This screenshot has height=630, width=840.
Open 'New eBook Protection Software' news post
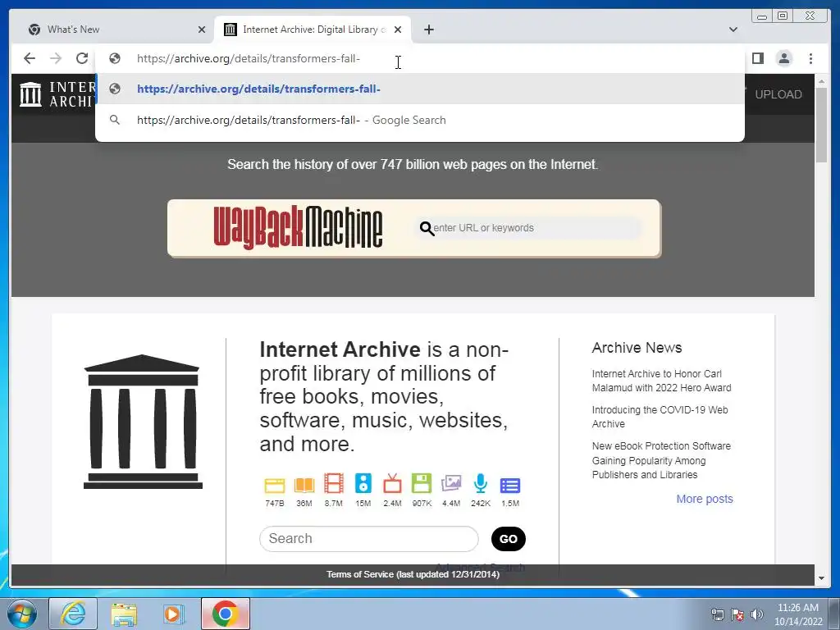click(x=661, y=460)
